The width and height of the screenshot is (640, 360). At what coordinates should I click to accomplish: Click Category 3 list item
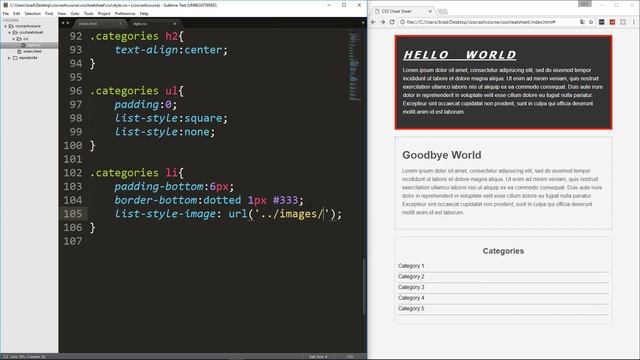point(411,287)
